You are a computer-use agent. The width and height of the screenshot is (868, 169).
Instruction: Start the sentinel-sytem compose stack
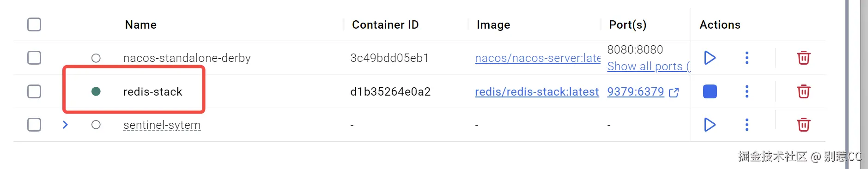(710, 125)
